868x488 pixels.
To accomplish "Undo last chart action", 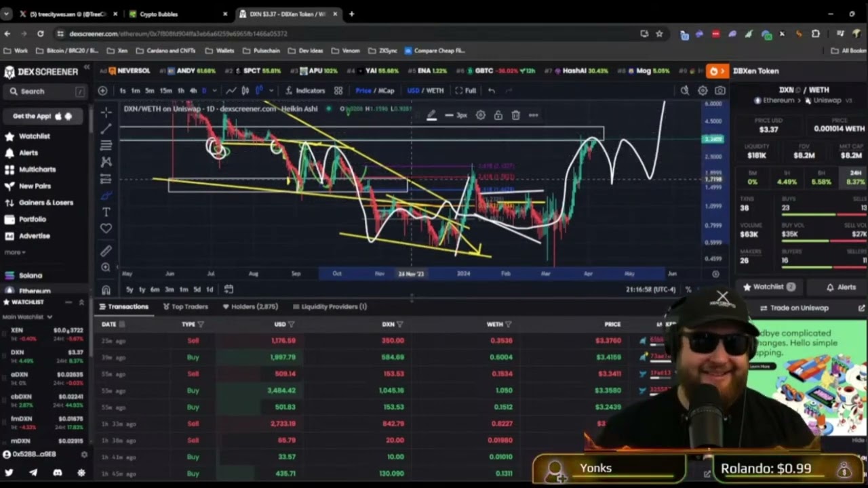I will tap(491, 90).
